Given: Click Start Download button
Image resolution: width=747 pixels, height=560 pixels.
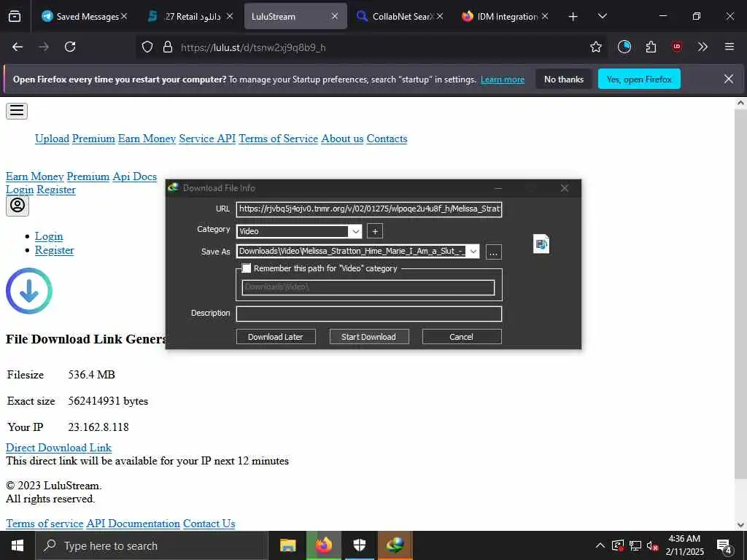Looking at the screenshot, I should pos(368,337).
